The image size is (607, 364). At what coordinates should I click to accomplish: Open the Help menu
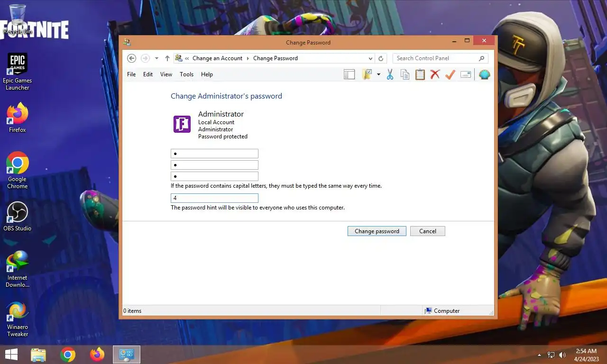pyautogui.click(x=207, y=74)
